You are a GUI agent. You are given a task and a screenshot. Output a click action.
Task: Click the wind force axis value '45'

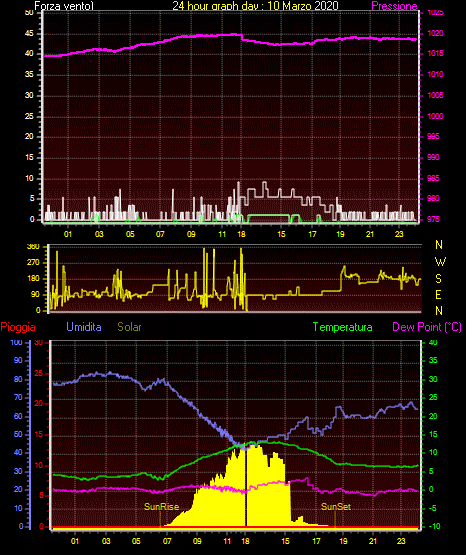pos(29,34)
